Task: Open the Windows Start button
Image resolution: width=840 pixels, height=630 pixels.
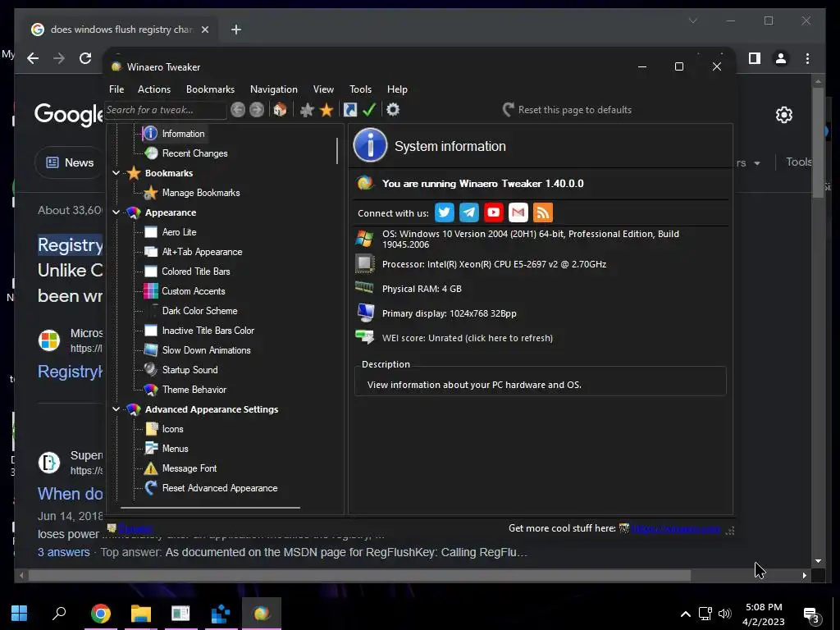Action: (x=20, y=614)
